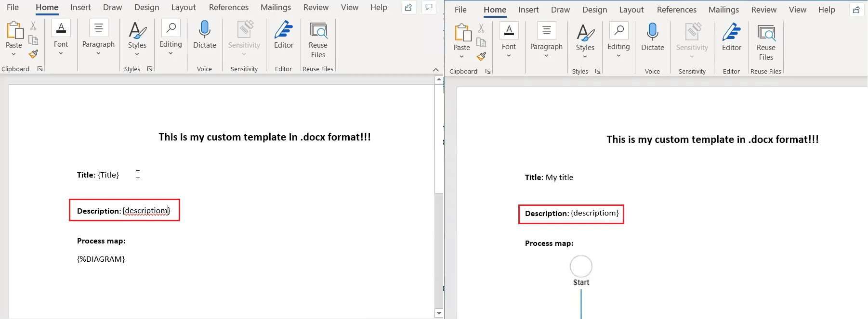Image resolution: width=868 pixels, height=319 pixels.
Task: Click vertical scrollbar down arrow, left window
Action: click(439, 313)
